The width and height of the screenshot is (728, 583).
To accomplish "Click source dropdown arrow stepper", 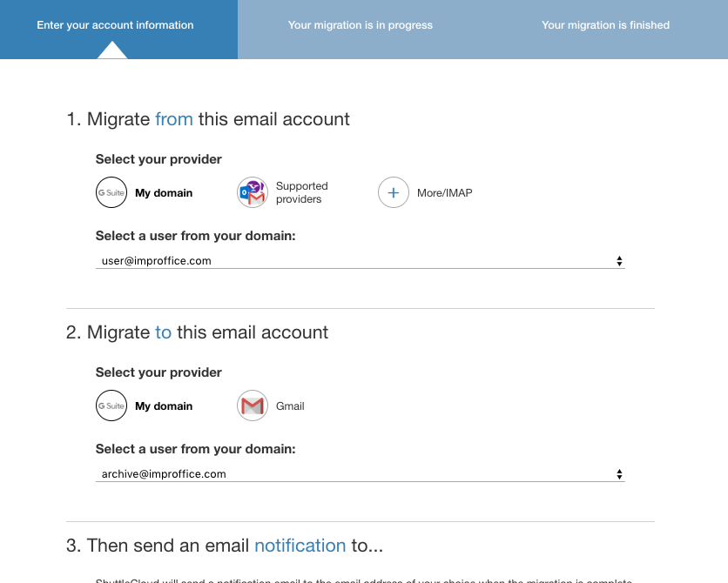I will (619, 261).
